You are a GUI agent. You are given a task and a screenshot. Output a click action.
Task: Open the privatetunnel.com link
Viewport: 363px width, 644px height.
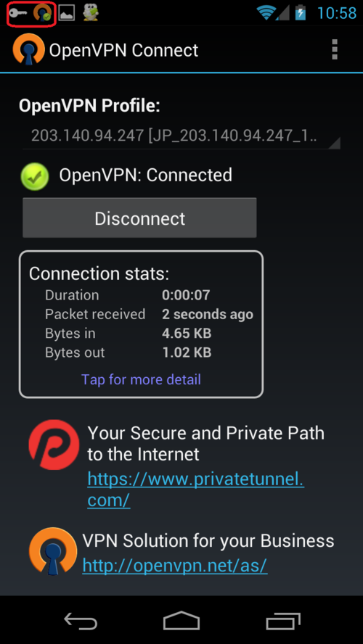(196, 490)
